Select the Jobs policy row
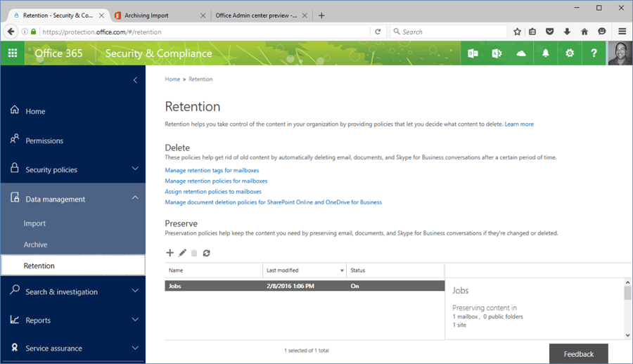Image resolution: width=633 pixels, height=364 pixels. pos(305,286)
